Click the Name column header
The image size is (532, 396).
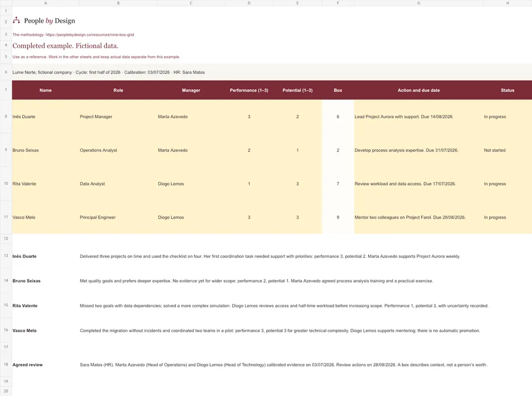45,90
